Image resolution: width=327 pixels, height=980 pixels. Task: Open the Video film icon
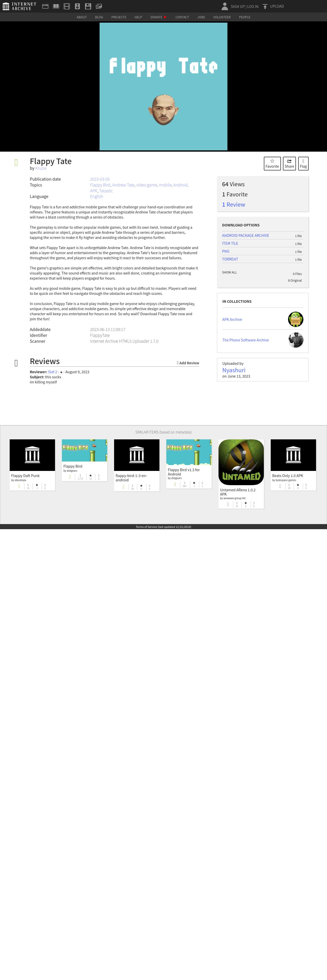coord(67,6)
